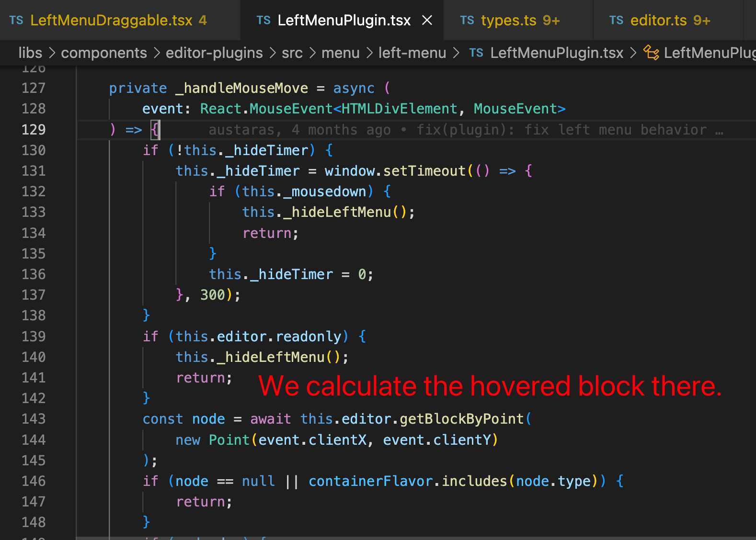Click line number 127 in the gutter

34,88
